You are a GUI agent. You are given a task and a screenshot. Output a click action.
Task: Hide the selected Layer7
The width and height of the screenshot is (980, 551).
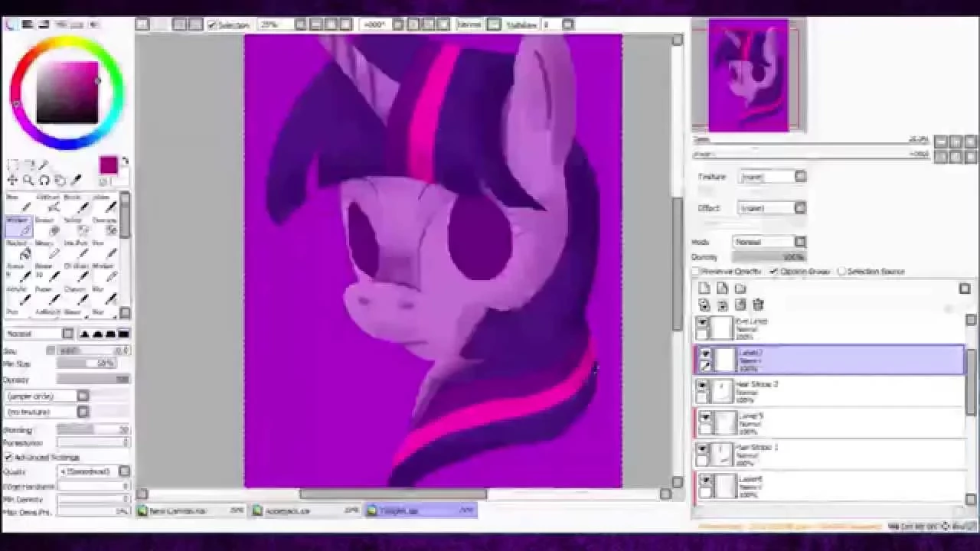705,354
